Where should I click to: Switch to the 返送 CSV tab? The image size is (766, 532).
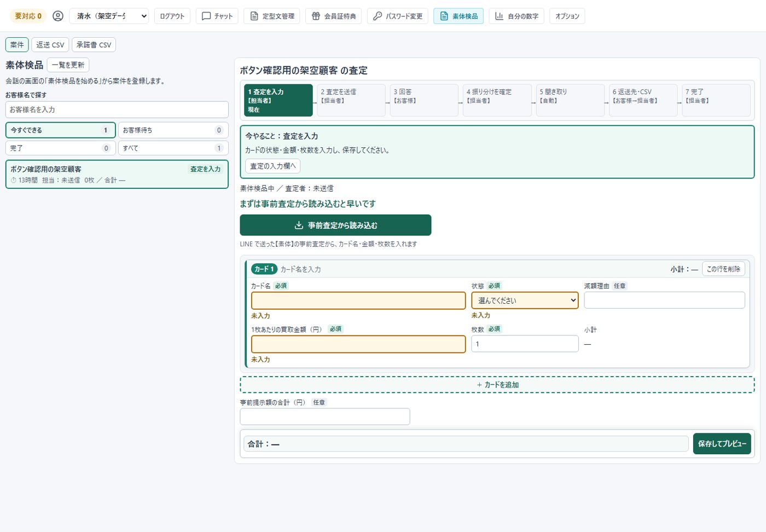(x=50, y=45)
